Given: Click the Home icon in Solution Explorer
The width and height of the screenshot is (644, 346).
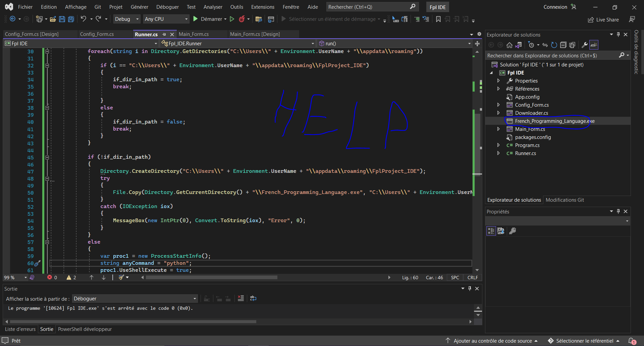Looking at the screenshot, I should [x=509, y=45].
